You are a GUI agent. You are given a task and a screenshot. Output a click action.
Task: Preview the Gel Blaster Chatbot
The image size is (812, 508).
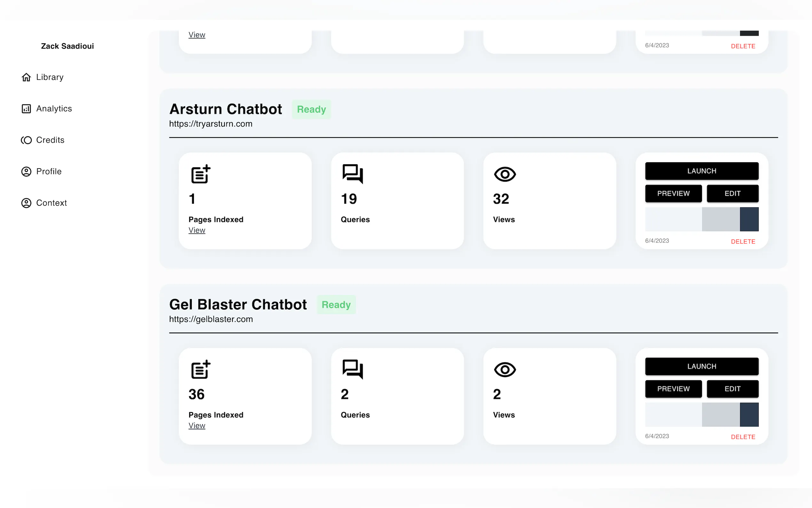point(673,389)
